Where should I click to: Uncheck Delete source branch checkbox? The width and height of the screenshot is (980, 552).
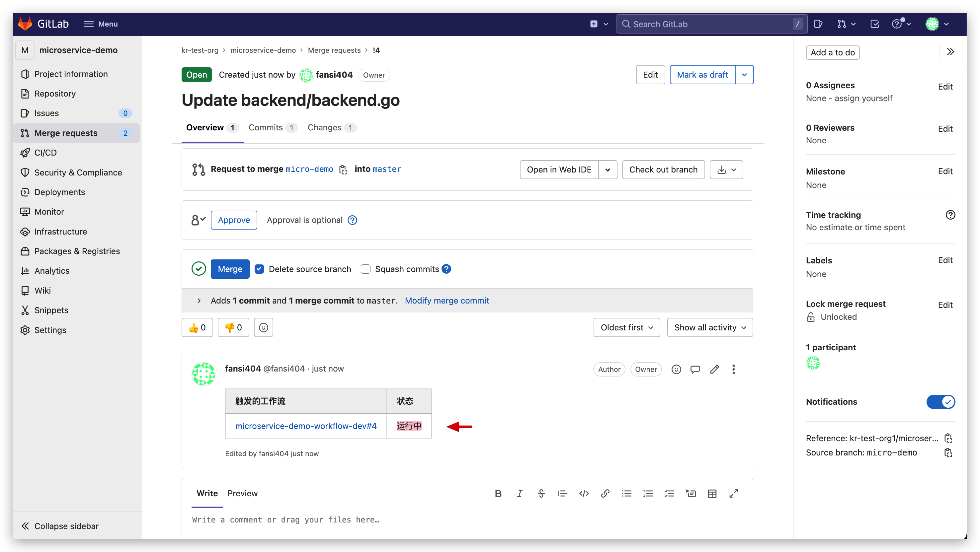click(259, 269)
